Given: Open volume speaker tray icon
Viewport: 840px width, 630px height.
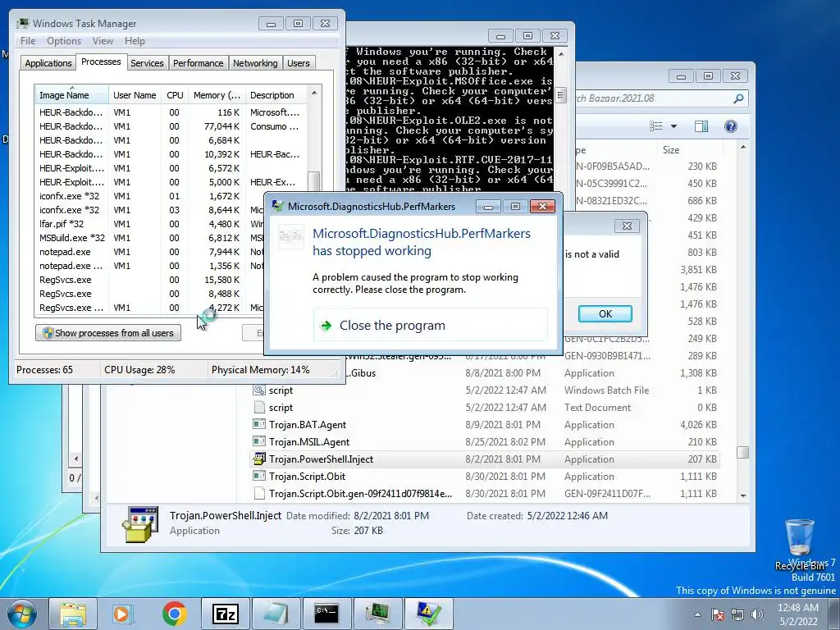Looking at the screenshot, I should point(757,614).
